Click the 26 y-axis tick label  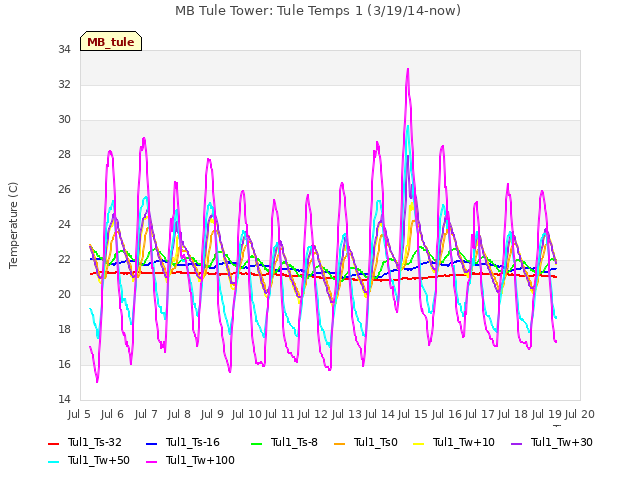tap(64, 189)
